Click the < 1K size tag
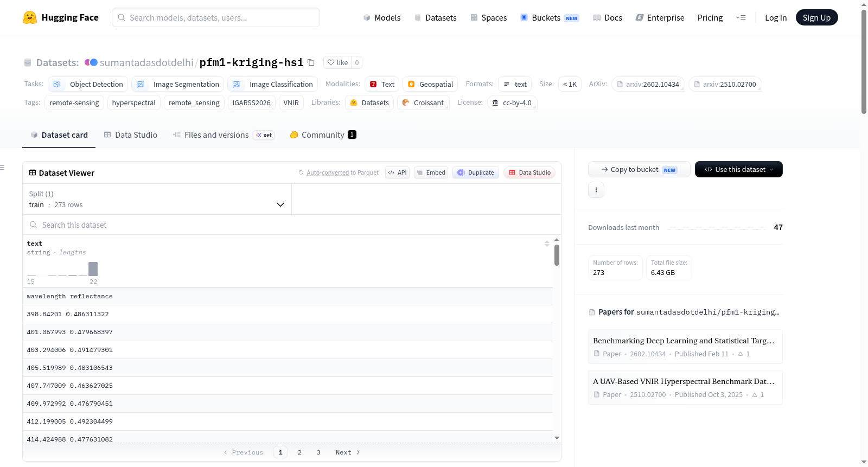Viewport: 868px width, 467px height. pos(570,84)
